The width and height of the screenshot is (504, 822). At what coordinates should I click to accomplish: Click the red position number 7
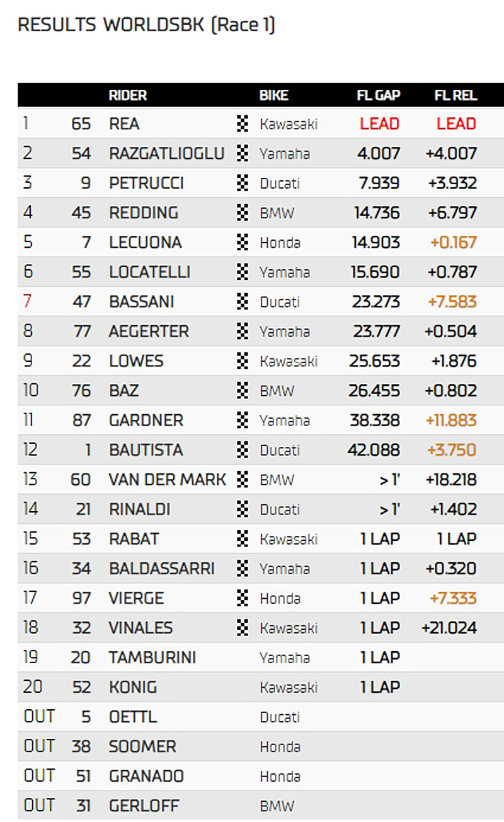pyautogui.click(x=27, y=301)
